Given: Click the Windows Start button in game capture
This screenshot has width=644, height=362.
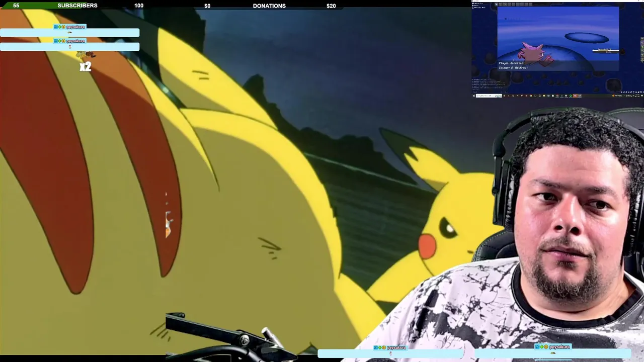Looking at the screenshot, I should 474,96.
